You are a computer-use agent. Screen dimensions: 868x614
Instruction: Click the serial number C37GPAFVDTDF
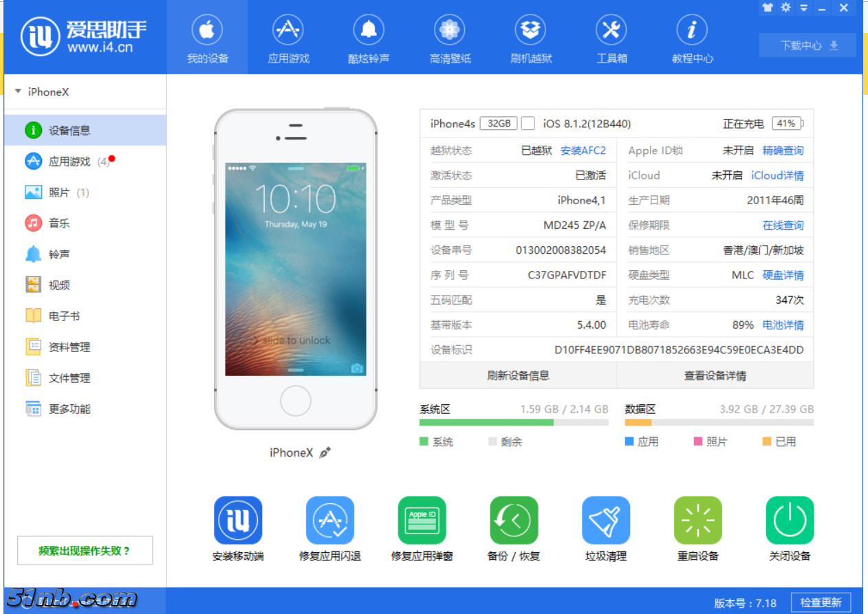point(567,275)
